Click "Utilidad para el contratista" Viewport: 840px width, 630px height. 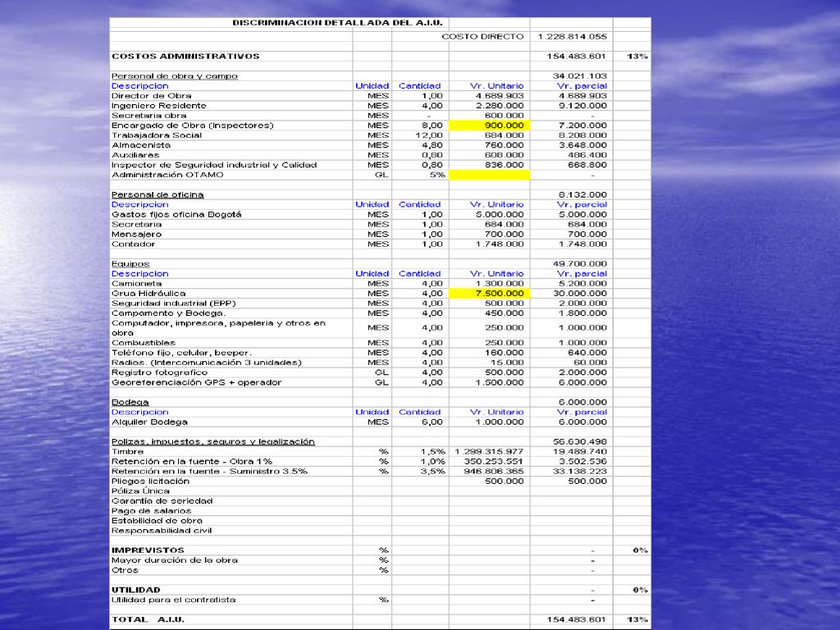174,600
